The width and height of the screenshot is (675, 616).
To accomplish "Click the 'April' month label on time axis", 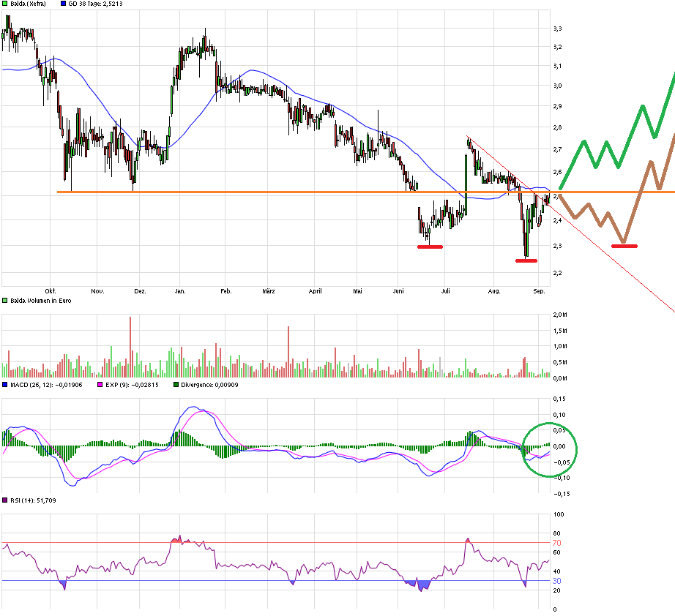I will (315, 291).
